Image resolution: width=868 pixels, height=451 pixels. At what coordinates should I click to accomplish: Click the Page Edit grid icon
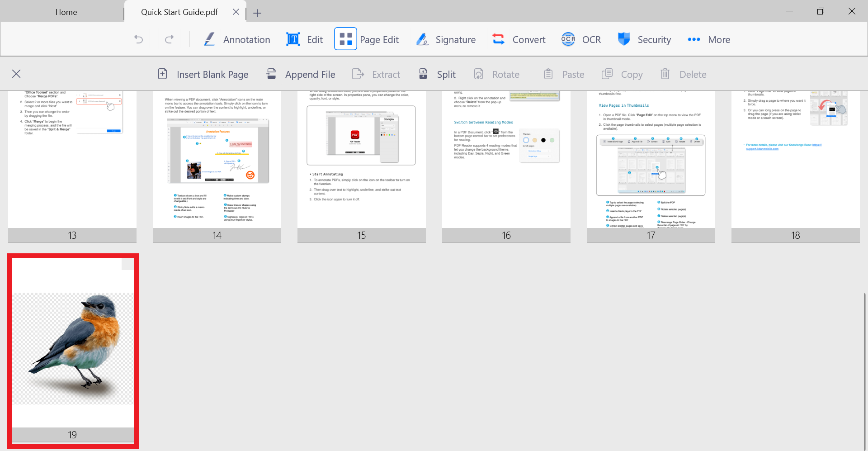345,39
